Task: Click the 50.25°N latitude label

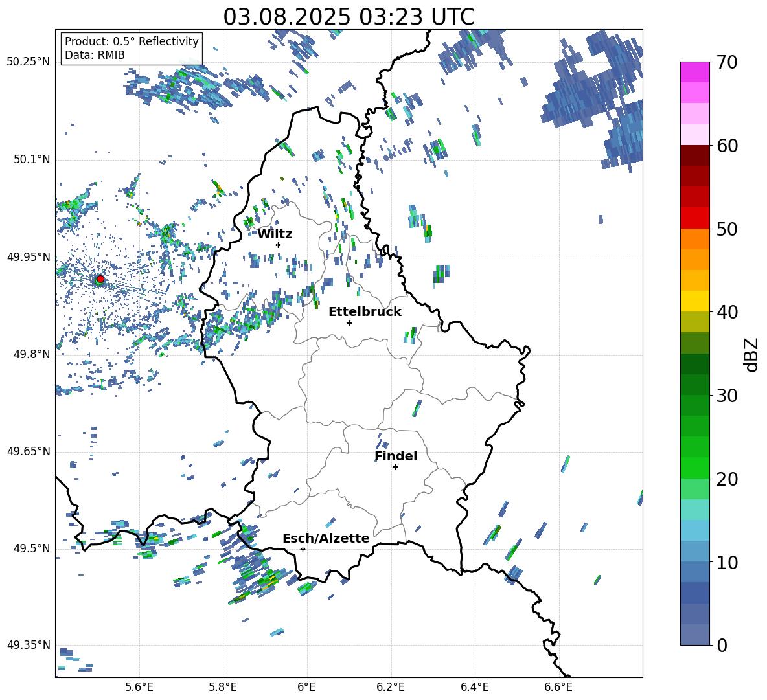Action: pos(29,62)
